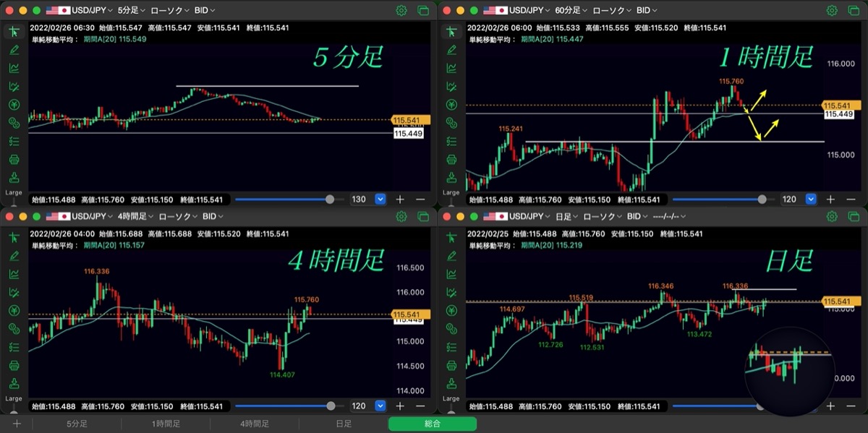
Task: Select the 総合 tab
Action: point(433,424)
